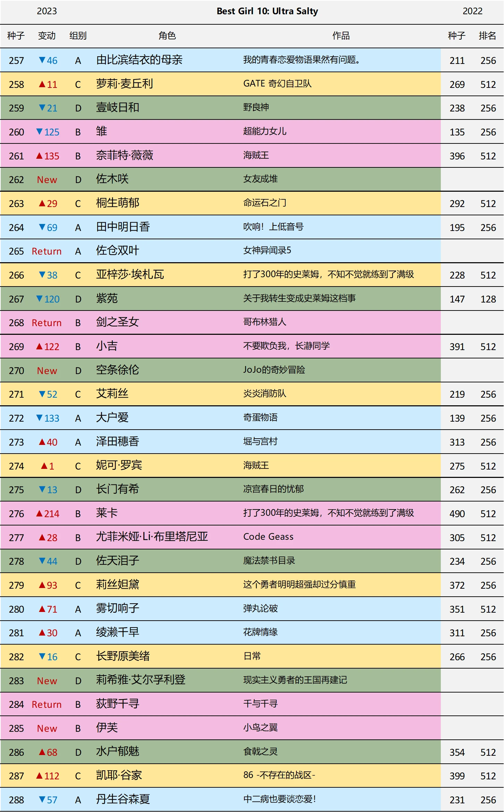Select character name '荻野千寻'
This screenshot has width=504, height=812.
117,704
